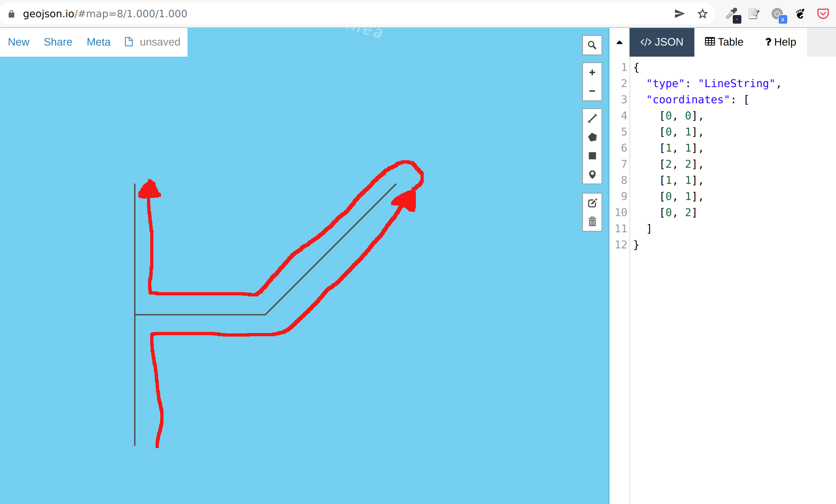
Task: Click coordinate value on line 4
Action: pyautogui.click(x=669, y=116)
